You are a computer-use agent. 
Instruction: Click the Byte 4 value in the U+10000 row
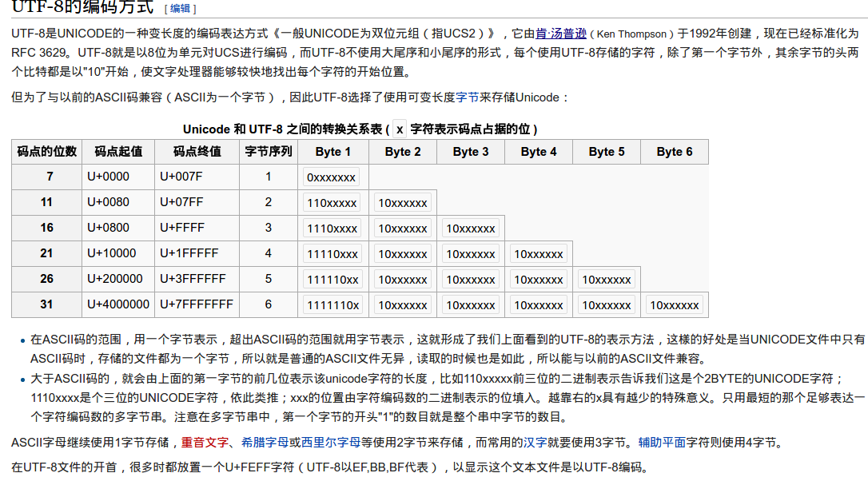pos(539,254)
